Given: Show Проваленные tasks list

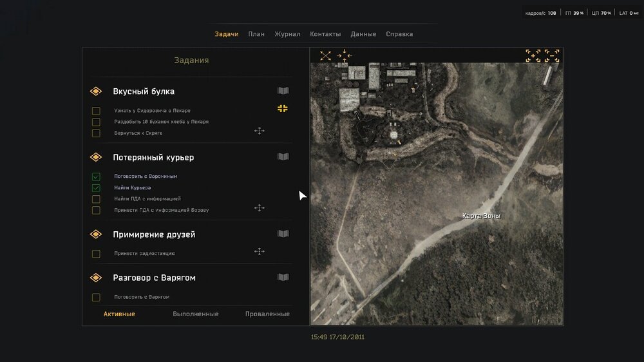Looking at the screenshot, I should pos(267,314).
